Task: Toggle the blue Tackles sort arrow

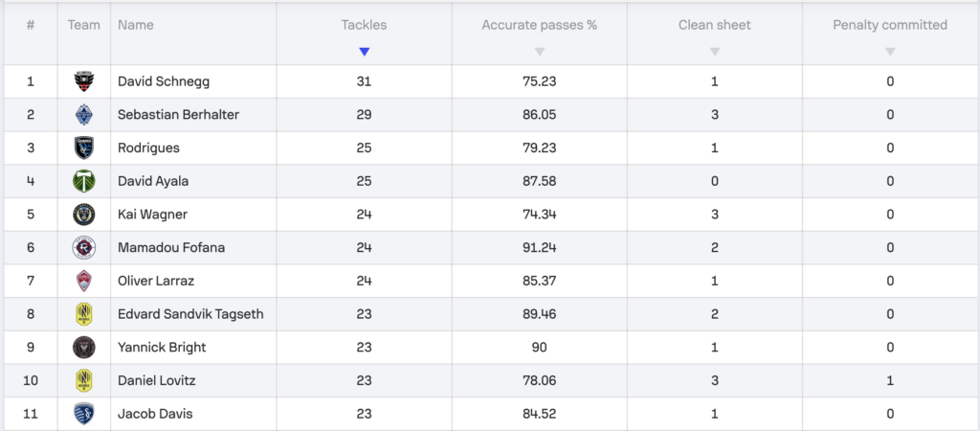Action: tap(365, 52)
